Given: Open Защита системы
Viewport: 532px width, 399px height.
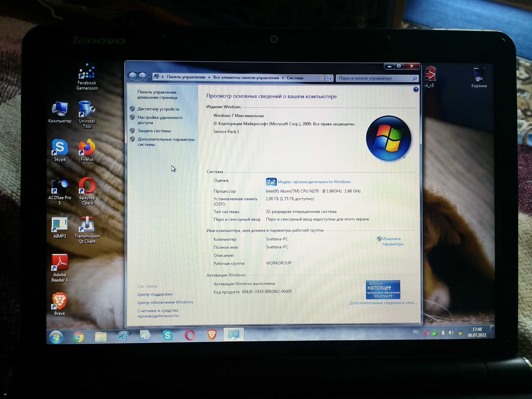Looking at the screenshot, I should [154, 131].
